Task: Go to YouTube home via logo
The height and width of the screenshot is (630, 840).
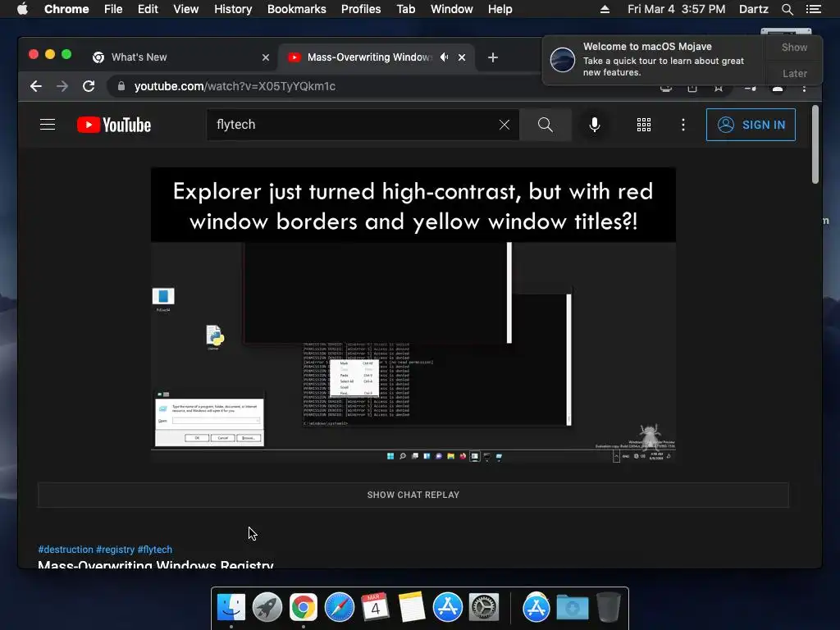Action: click(x=114, y=125)
